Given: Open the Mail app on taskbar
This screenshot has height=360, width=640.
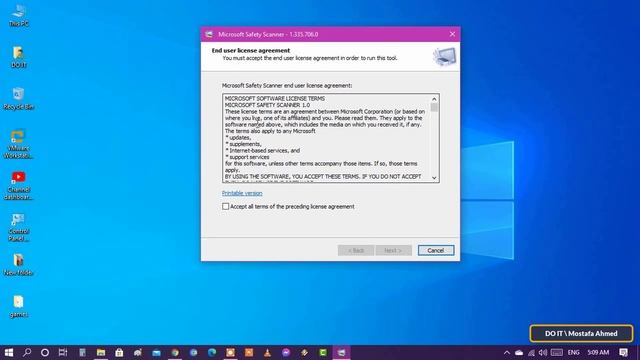Looking at the screenshot, I should [x=156, y=353].
